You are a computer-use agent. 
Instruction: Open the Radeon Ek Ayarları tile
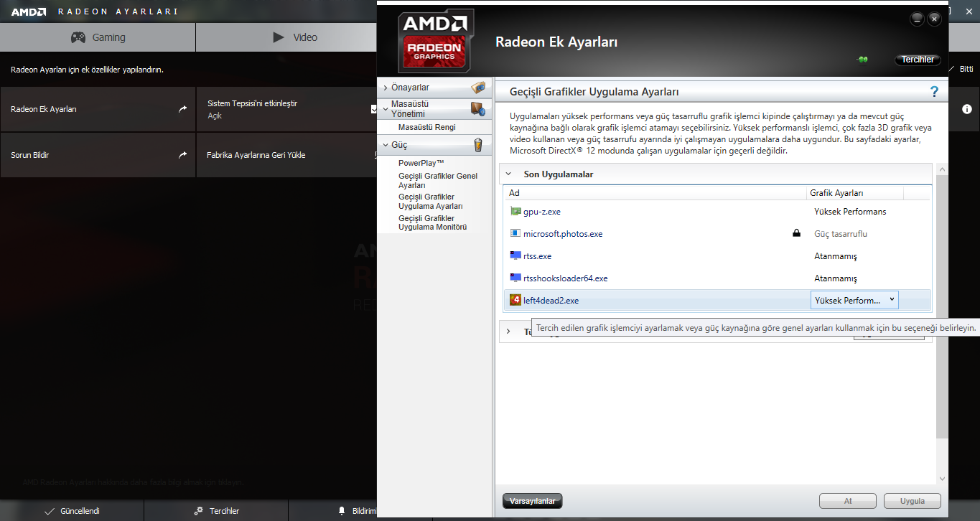pos(98,109)
